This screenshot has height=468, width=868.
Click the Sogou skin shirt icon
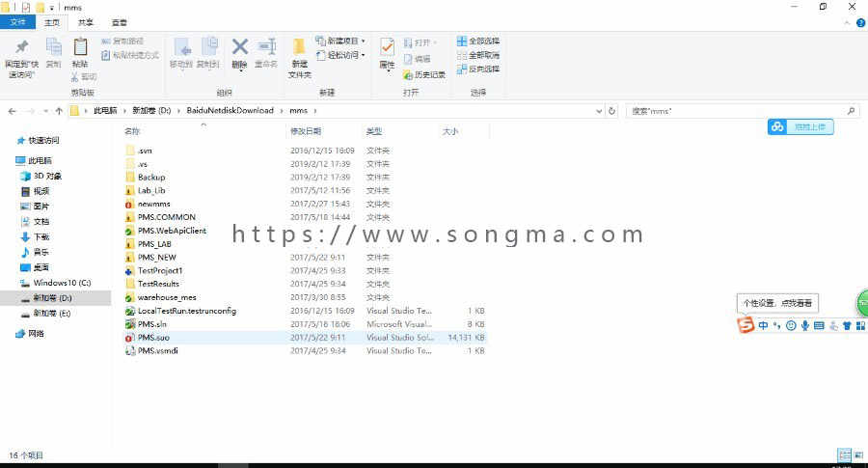(847, 325)
